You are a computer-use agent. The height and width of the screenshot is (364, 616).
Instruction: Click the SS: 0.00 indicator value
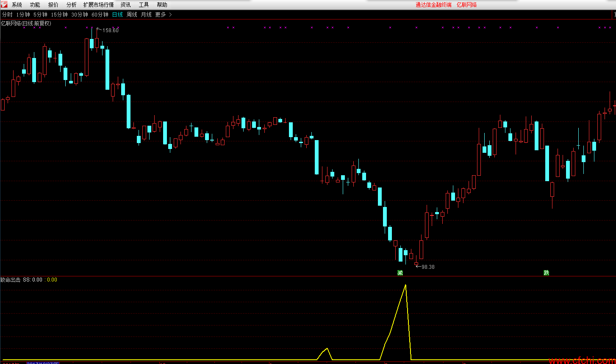point(33,280)
